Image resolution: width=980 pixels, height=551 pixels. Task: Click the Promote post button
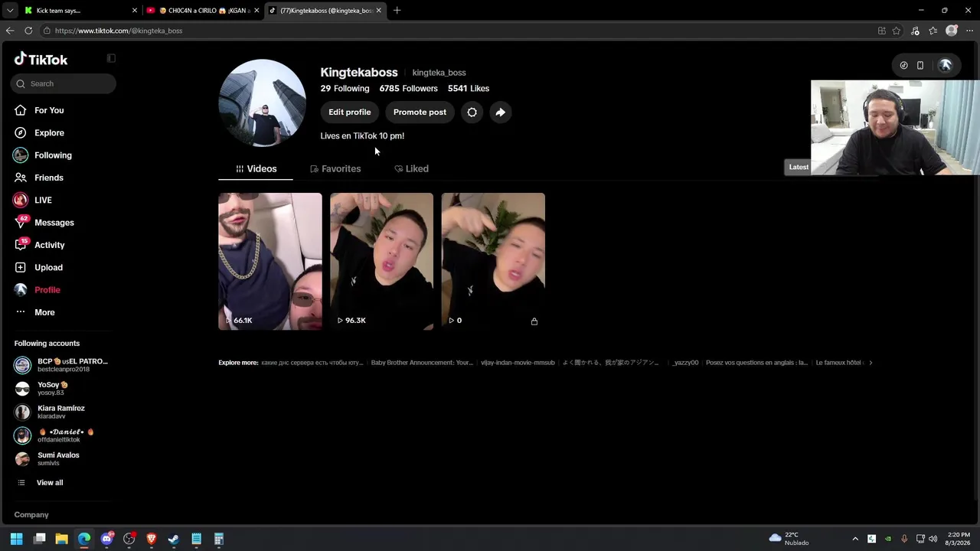pyautogui.click(x=420, y=112)
